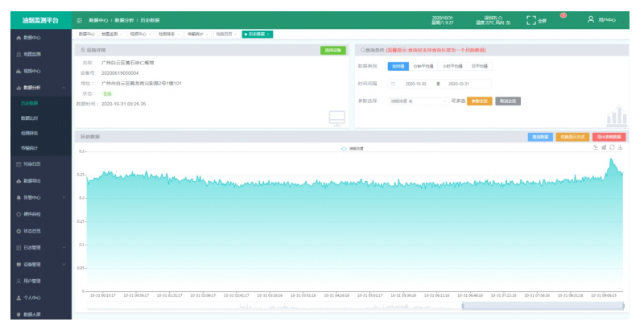The image size is (644, 334).
Task: Click the sidebar collapse icon in header
Action: 79,19
